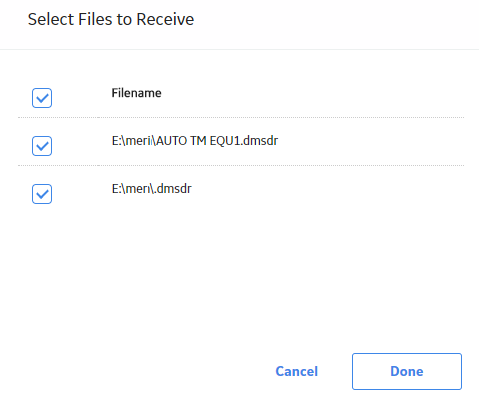Select the E:\meri\.dmsdr filename text
The image size is (479, 400).
152,189
